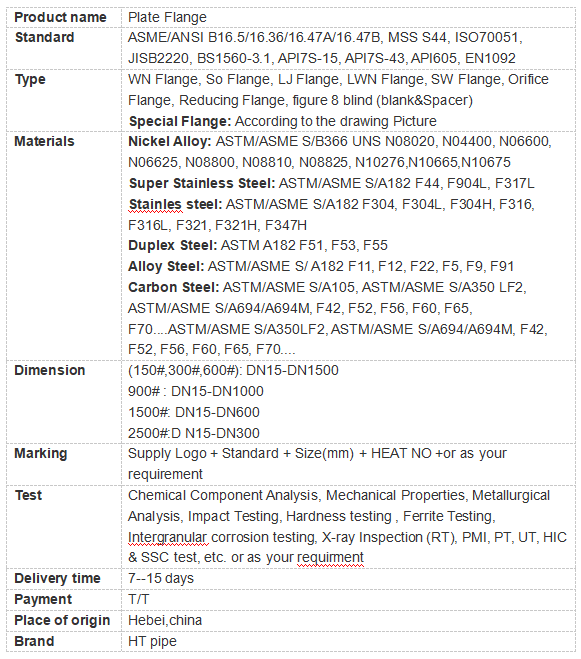The height and width of the screenshot is (659, 581).
Task: Click the Nickel Alloy bold heading
Action: [169, 142]
